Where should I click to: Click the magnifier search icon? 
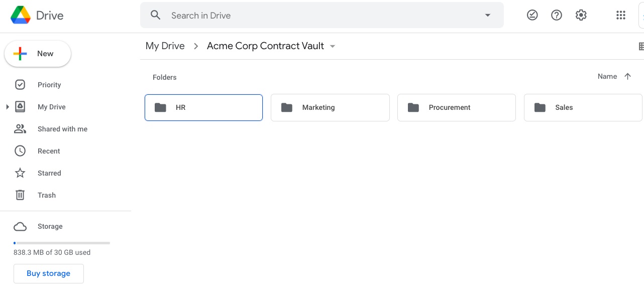[x=156, y=15]
